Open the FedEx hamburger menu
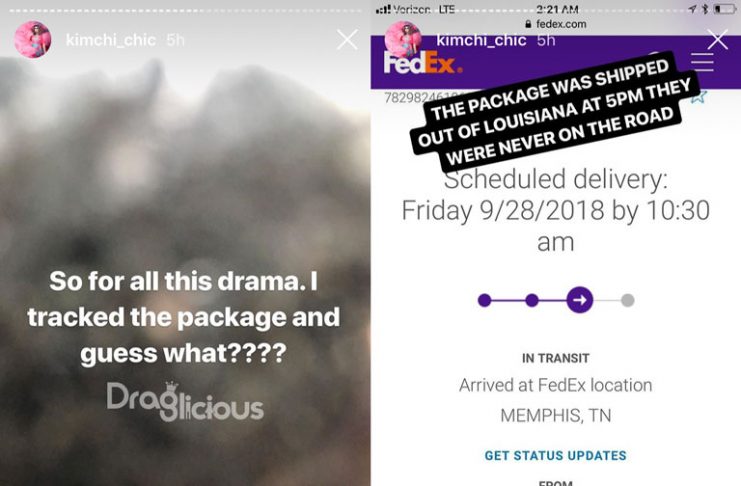741x486 pixels. tap(702, 62)
